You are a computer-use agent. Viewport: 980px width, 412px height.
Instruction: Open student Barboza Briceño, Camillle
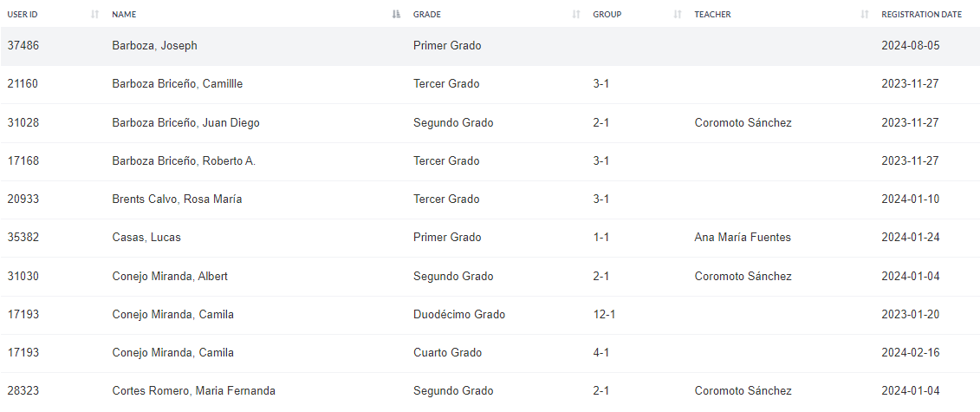pos(178,84)
